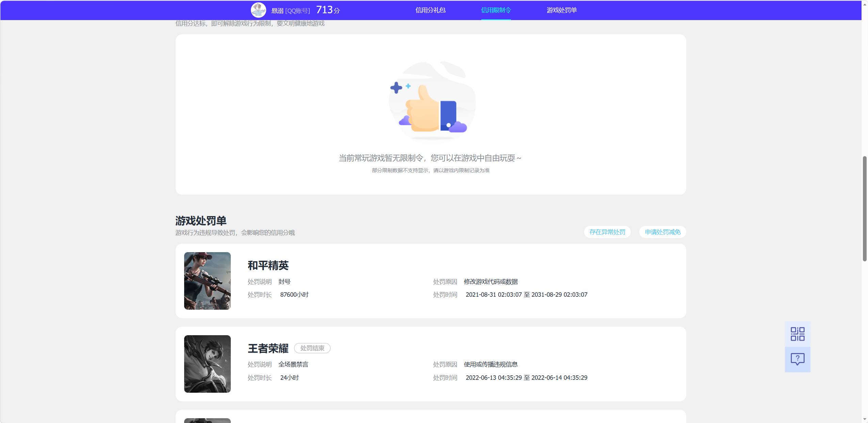Viewport: 868px width, 423px height.
Task: Click the 申请处罚减免 button
Action: (x=662, y=232)
